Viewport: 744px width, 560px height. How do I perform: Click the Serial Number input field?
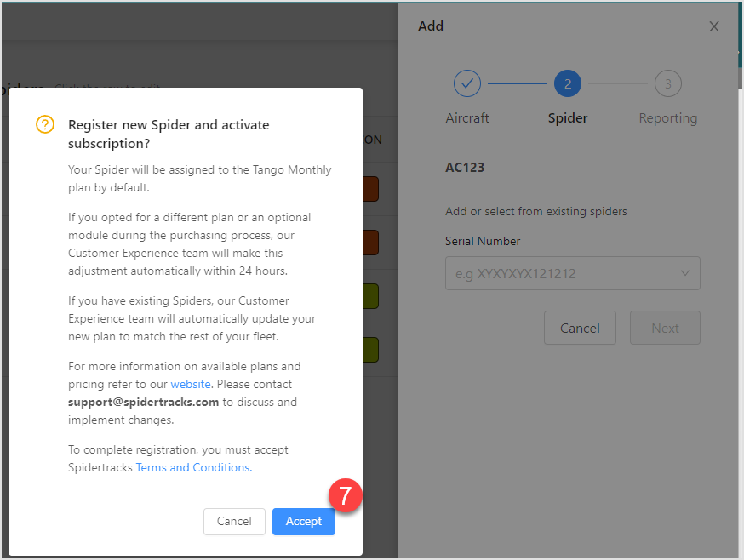click(x=572, y=273)
